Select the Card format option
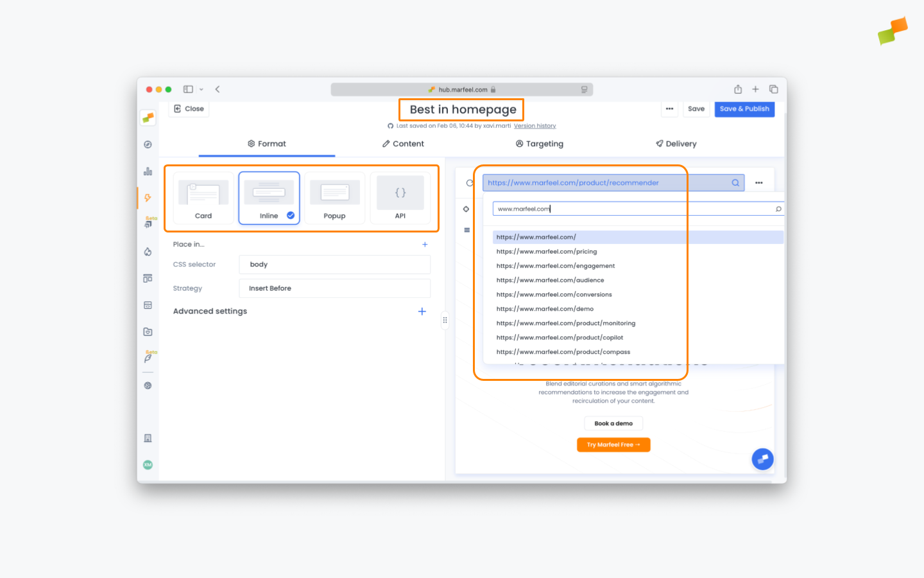This screenshot has height=578, width=924. (203, 198)
